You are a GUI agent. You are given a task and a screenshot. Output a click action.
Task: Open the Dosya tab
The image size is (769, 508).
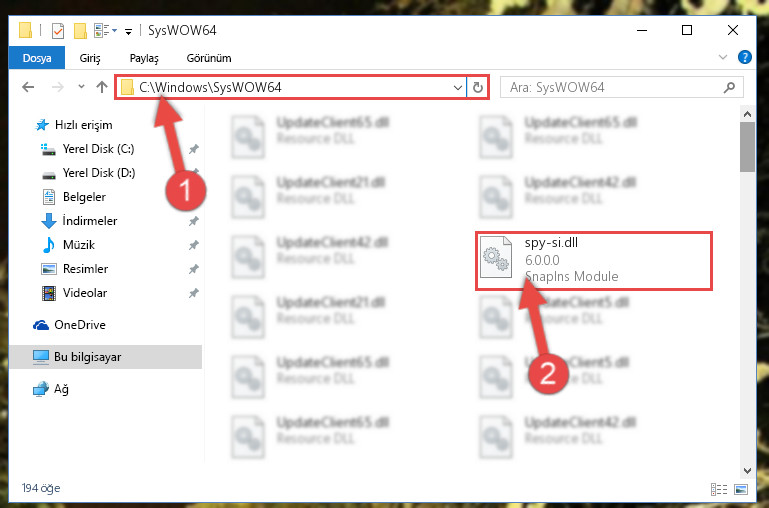pos(37,58)
